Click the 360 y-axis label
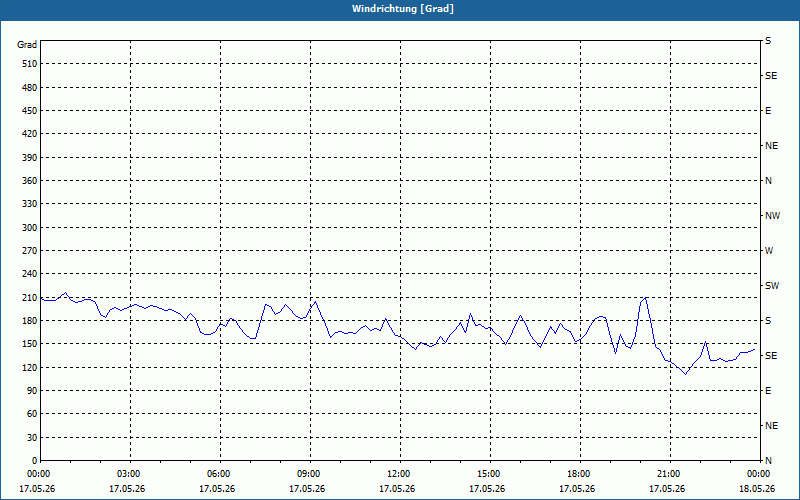This screenshot has height=500, width=800. 30,181
